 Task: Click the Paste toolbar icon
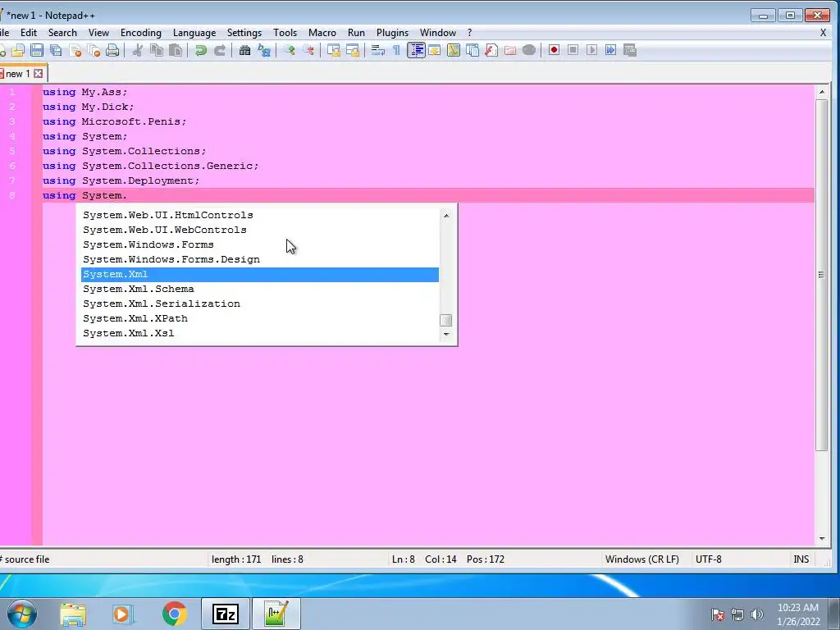tap(176, 50)
